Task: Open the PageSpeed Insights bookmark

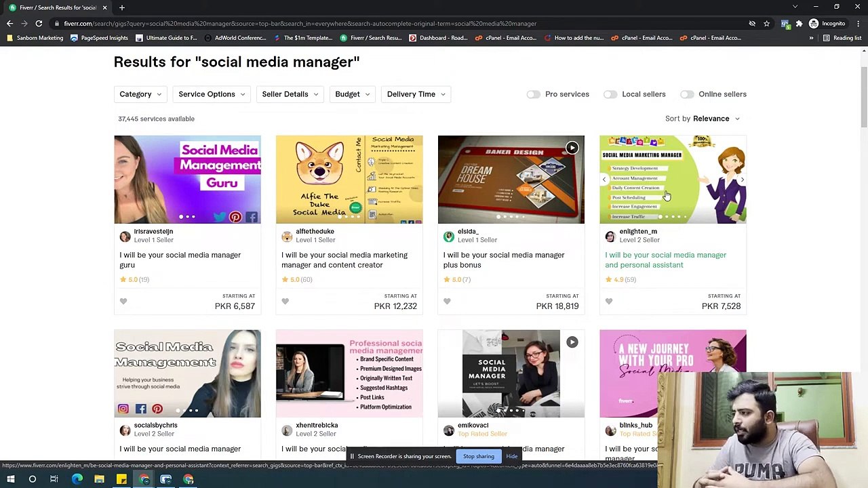Action: pyautogui.click(x=98, y=38)
